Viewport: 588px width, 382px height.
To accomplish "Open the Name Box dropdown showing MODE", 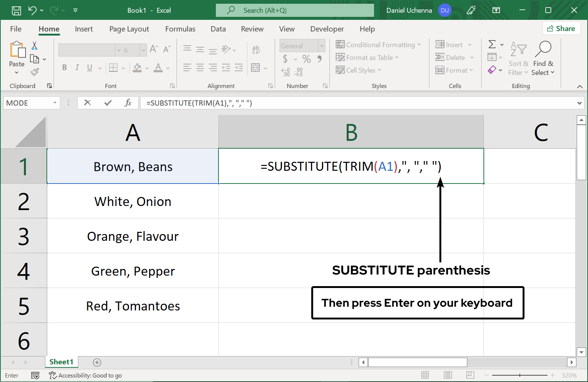I will tap(55, 103).
